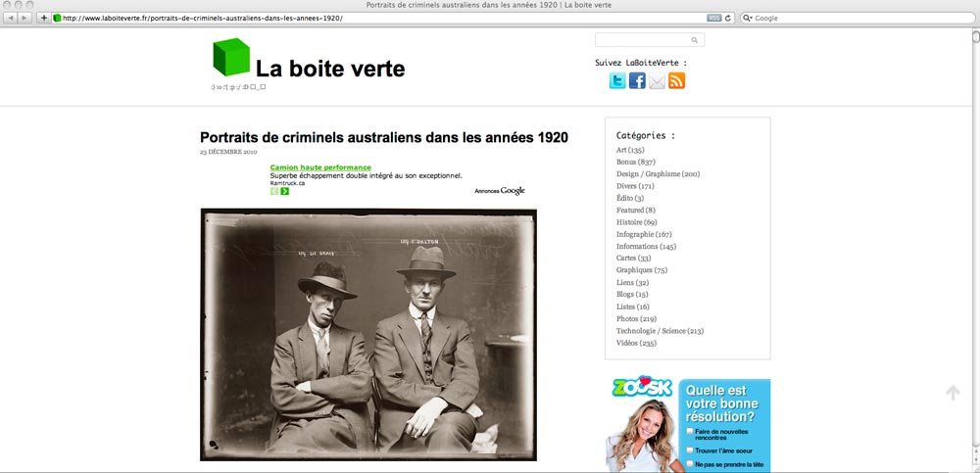
Task: Open the 'Photos (219)' category
Action: coord(636,318)
